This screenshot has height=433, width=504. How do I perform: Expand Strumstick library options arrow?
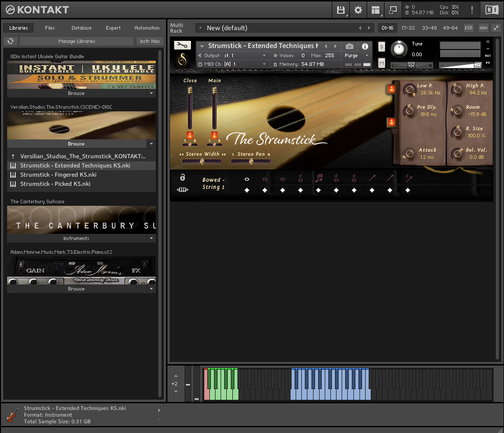coord(151,143)
